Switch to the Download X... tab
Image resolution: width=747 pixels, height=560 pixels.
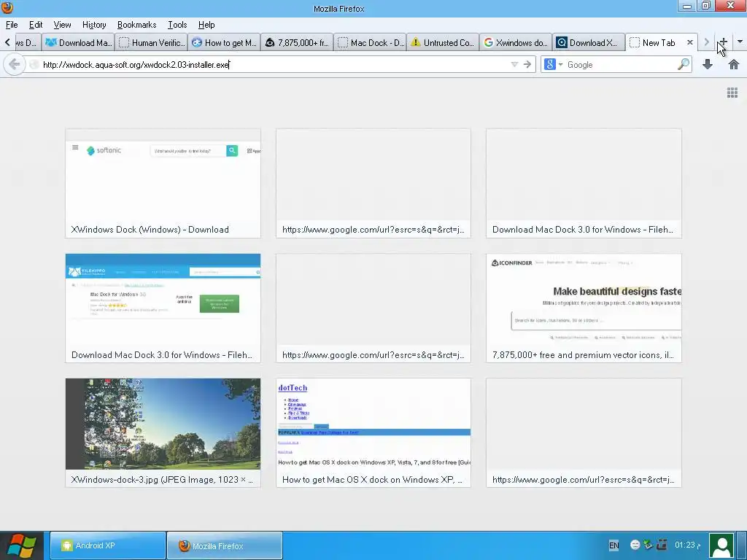click(589, 42)
